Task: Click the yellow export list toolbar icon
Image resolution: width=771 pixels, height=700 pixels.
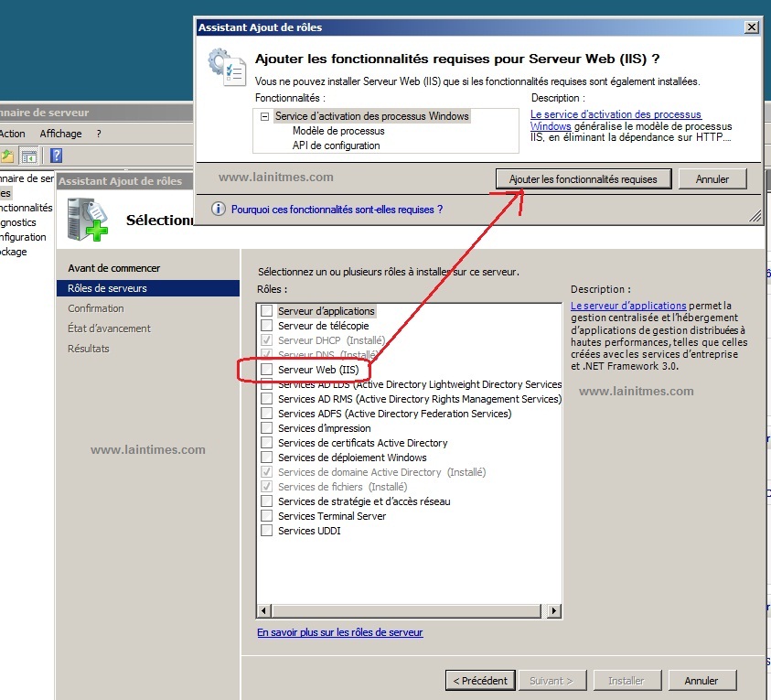Action: tap(7, 156)
